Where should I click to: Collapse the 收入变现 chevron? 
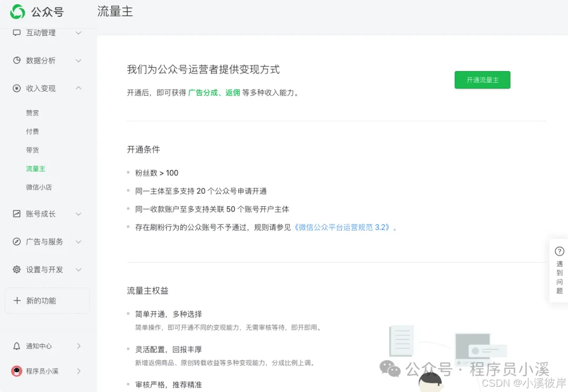(78, 88)
